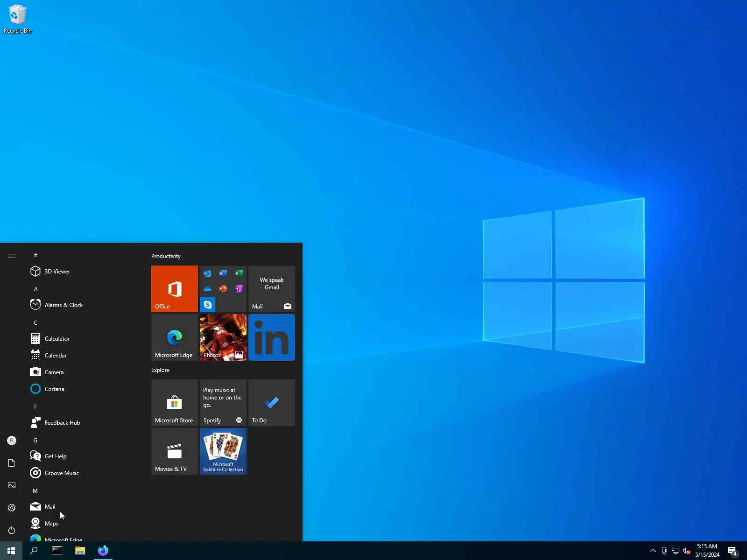Open the Microsoft Store tile
747x560 pixels.
175,403
